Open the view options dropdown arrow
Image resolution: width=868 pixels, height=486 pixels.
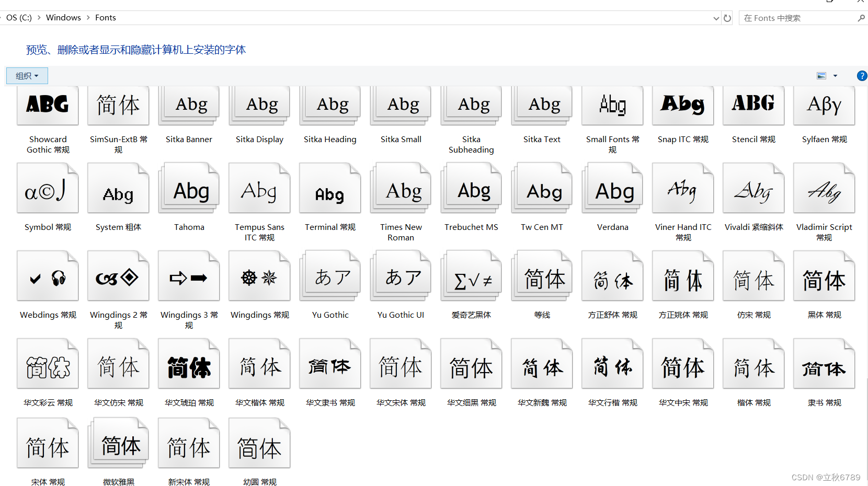coord(835,76)
